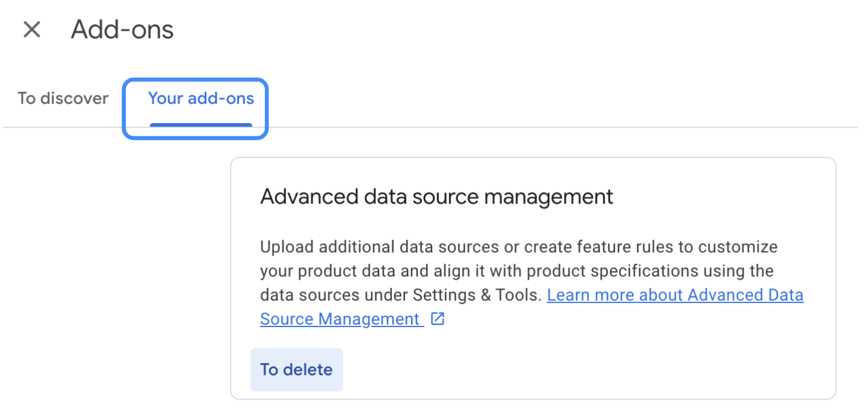
Task: Click the word 'Upload' in the description
Action: click(287, 247)
